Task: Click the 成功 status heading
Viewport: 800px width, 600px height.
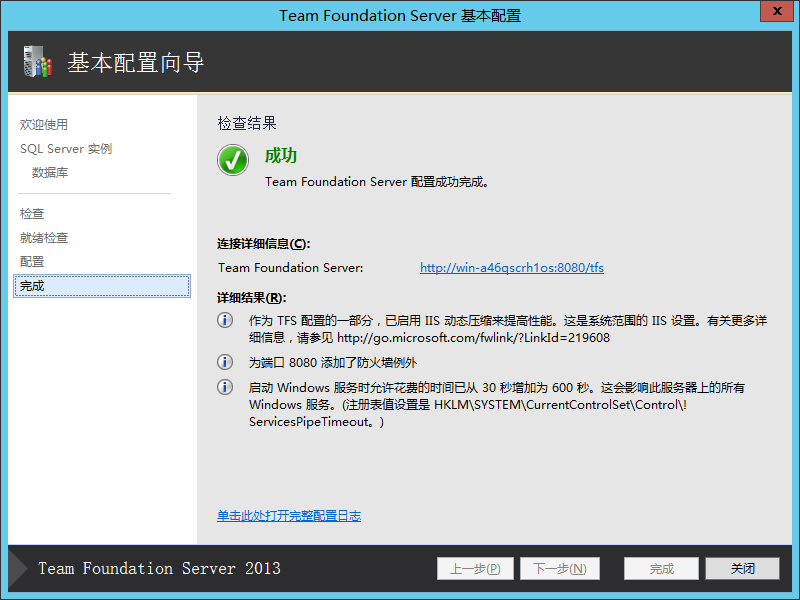Action: coord(281,155)
